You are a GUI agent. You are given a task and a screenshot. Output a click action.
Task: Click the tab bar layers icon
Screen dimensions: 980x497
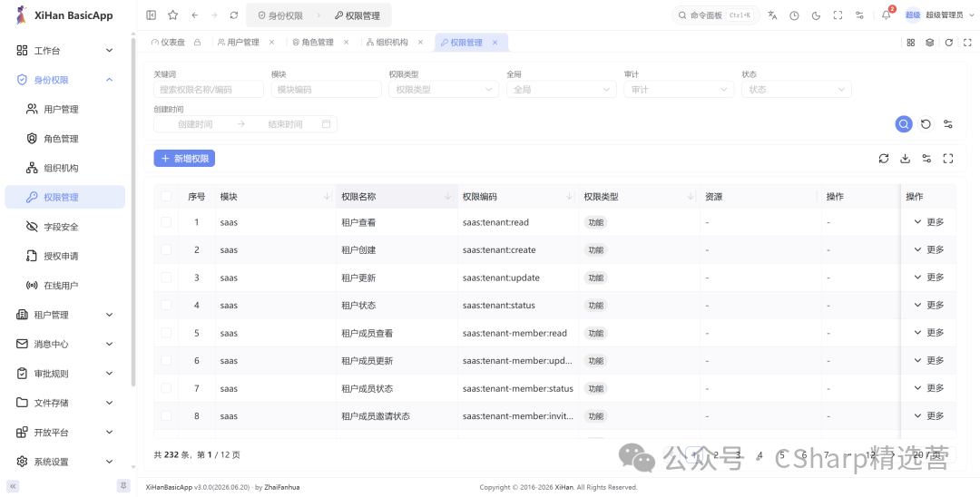(930, 43)
